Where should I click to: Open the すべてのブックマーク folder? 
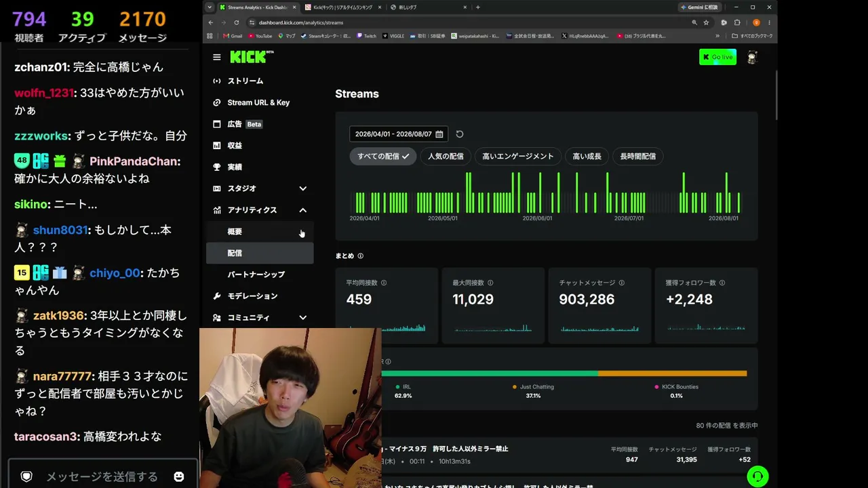751,36
